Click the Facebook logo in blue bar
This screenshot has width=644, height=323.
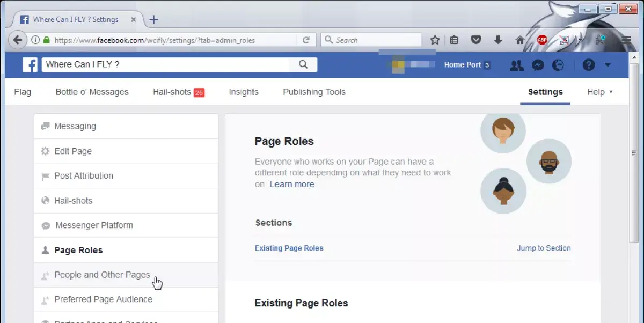[30, 65]
